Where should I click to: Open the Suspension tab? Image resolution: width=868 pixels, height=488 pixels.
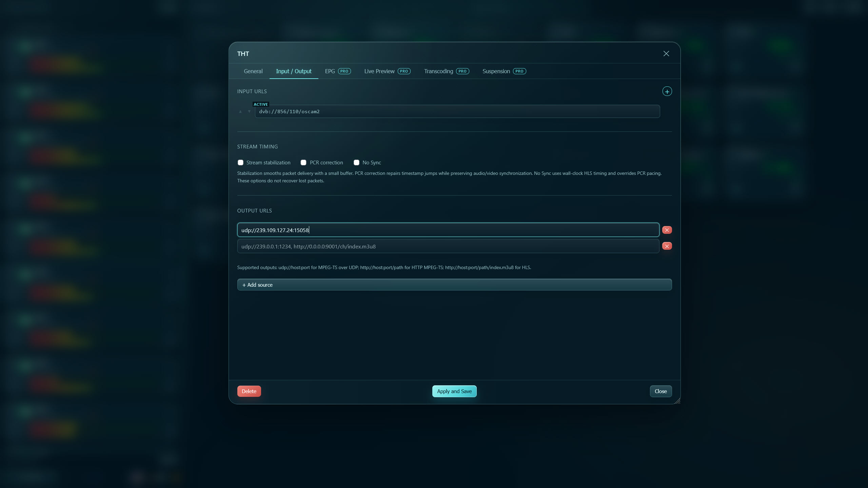(x=504, y=71)
